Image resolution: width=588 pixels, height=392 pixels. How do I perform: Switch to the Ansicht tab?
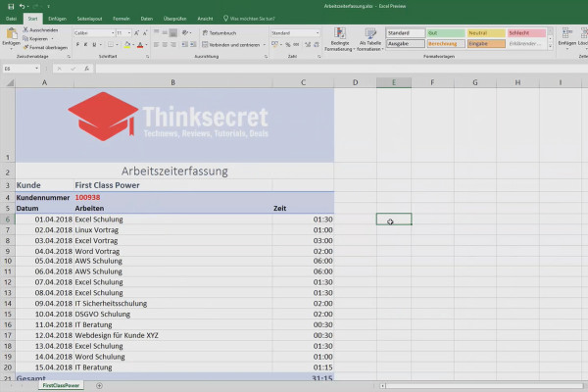coord(205,19)
